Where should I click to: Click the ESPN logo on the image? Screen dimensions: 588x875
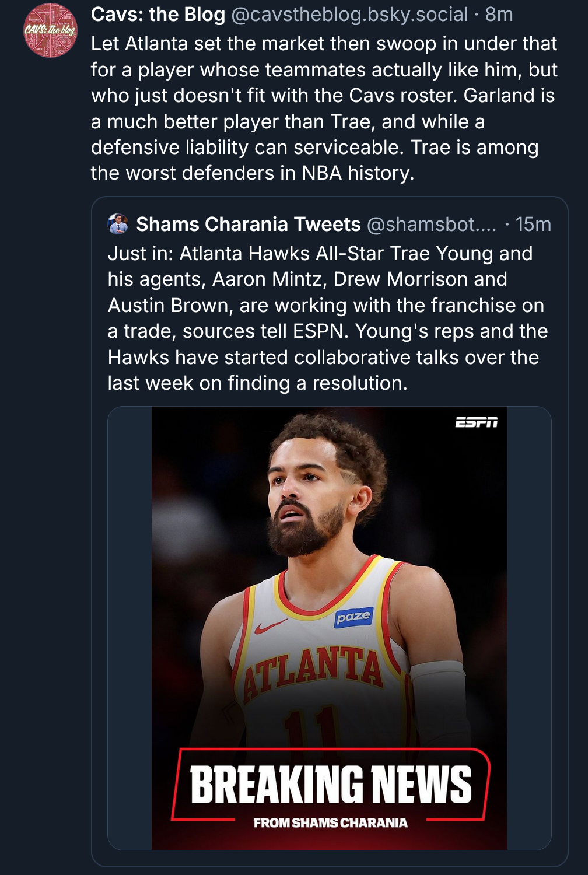tap(476, 422)
